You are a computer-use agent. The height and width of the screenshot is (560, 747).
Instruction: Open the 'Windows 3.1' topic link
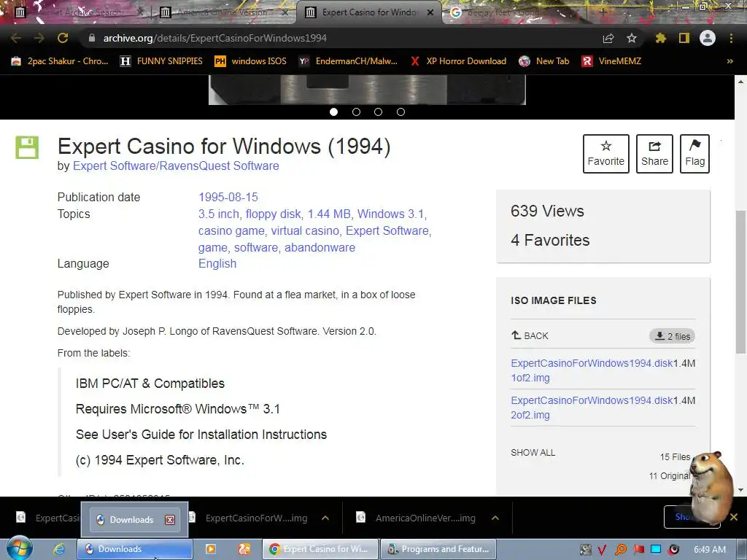point(391,214)
